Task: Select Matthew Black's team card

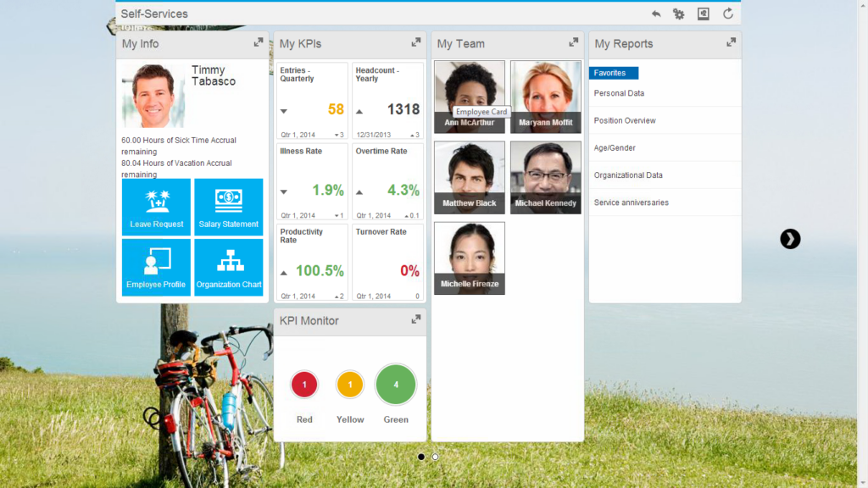Action: (x=470, y=178)
